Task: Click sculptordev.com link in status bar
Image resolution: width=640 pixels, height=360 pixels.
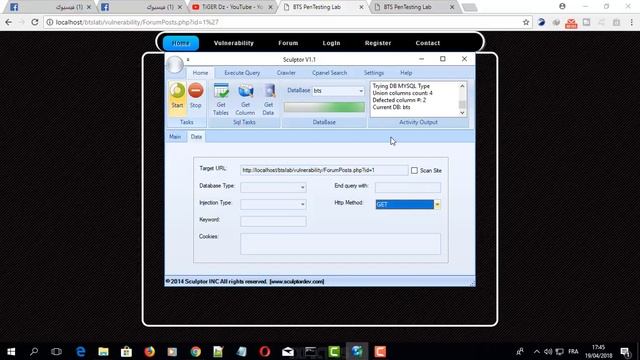Action: [x=297, y=281]
